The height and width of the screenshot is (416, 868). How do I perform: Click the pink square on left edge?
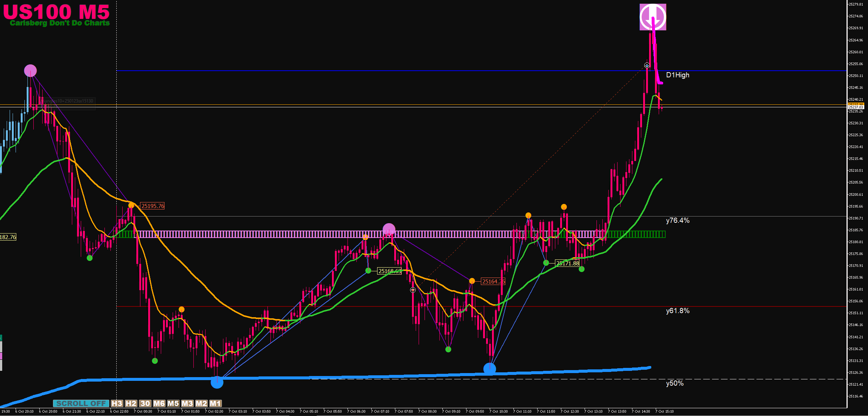[x=1, y=356]
